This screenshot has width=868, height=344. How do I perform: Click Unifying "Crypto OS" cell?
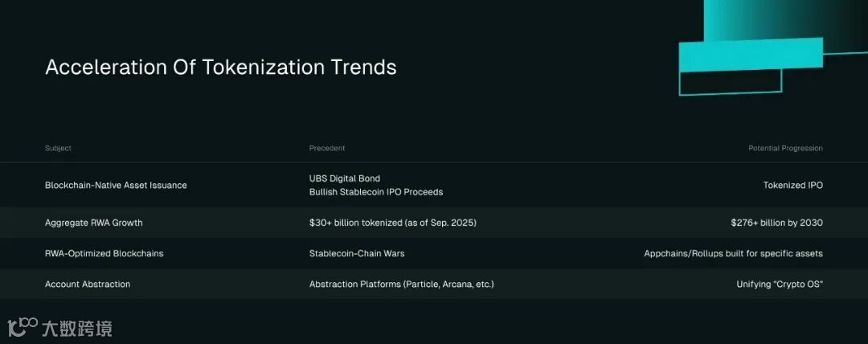[x=780, y=285]
